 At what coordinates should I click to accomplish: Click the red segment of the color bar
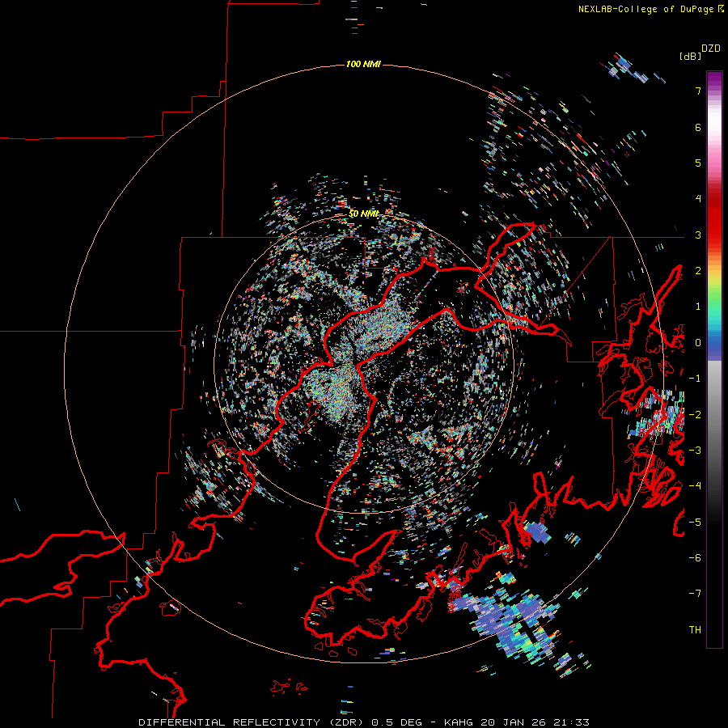click(x=714, y=218)
